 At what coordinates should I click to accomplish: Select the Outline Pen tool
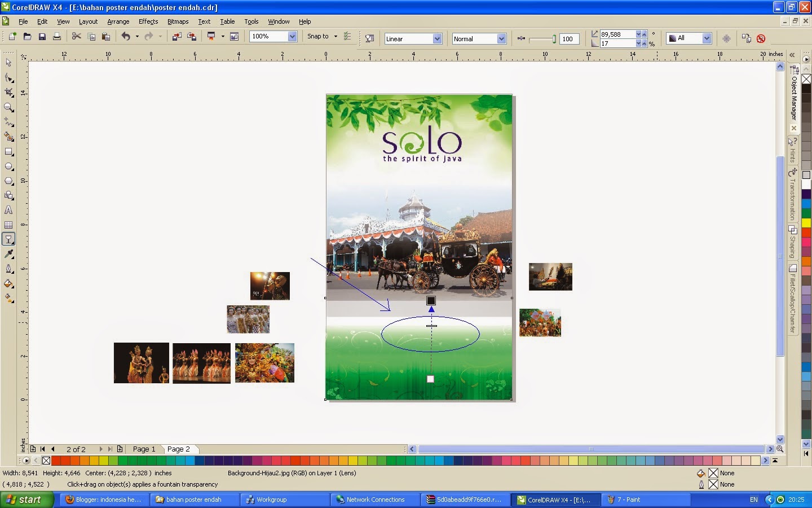pyautogui.click(x=8, y=269)
